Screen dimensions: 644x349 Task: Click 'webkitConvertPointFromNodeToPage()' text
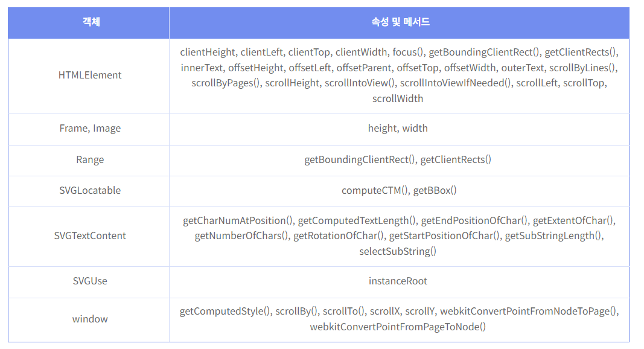(x=529, y=312)
